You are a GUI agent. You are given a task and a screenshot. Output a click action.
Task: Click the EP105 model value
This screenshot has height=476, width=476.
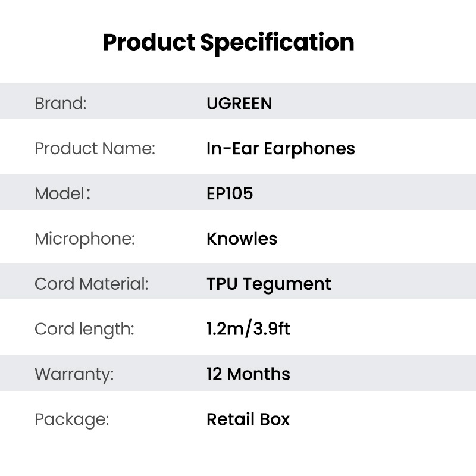point(230,193)
